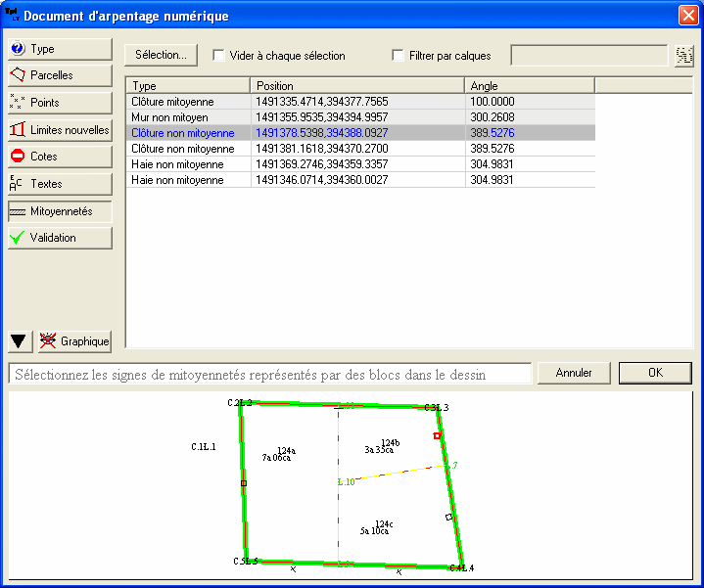Click the Sélection... button
The image size is (704, 588).
(162, 55)
